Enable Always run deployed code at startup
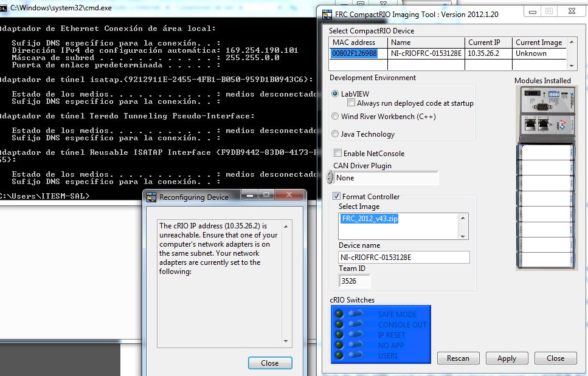 click(351, 103)
